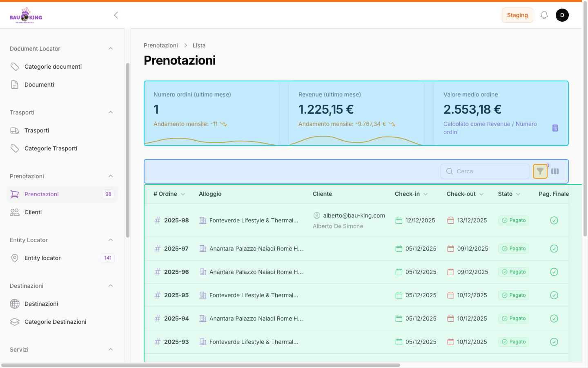Open Documenti in sidebar
This screenshot has height=368, width=588.
pos(62,85)
